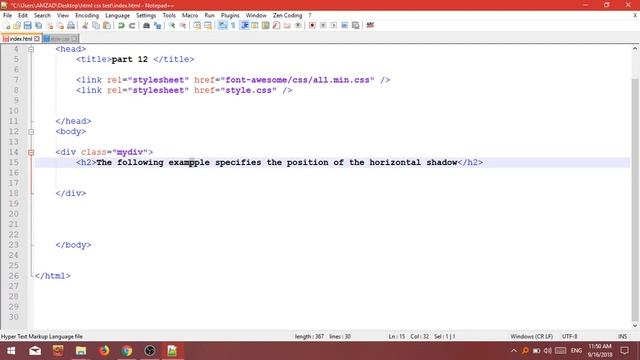Click the 'Ln : 15' status bar text
The width and height of the screenshot is (640, 360).
(x=396, y=336)
